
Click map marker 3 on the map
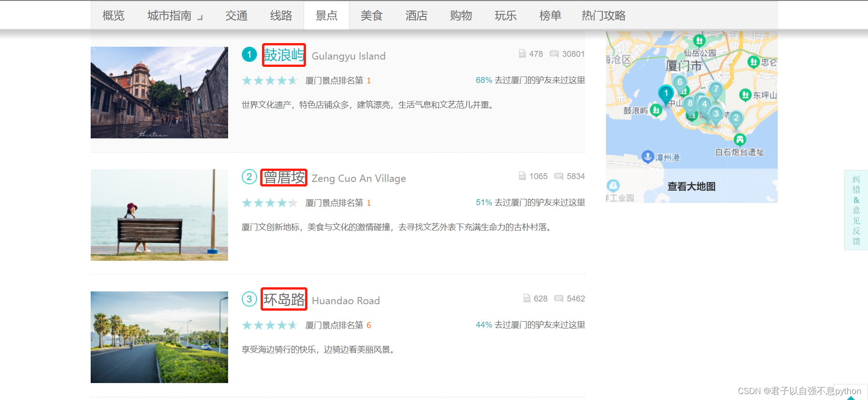[716, 114]
